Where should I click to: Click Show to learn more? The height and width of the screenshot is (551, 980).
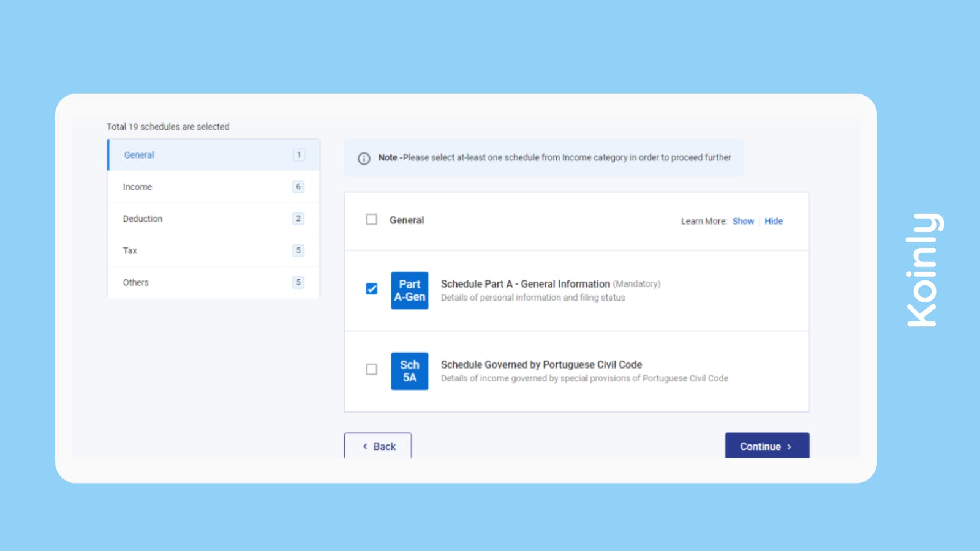click(x=743, y=221)
